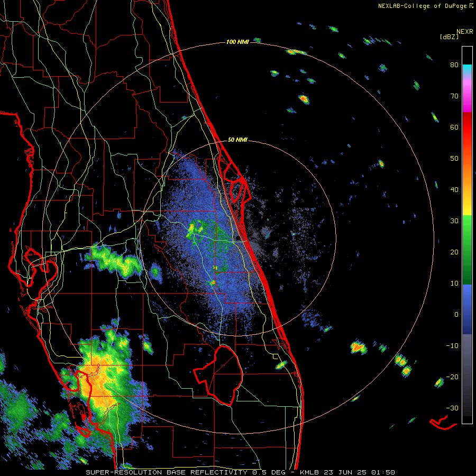The image size is (476, 476).
Task: Click the 50 value on dBZ scale
Action: 454,159
